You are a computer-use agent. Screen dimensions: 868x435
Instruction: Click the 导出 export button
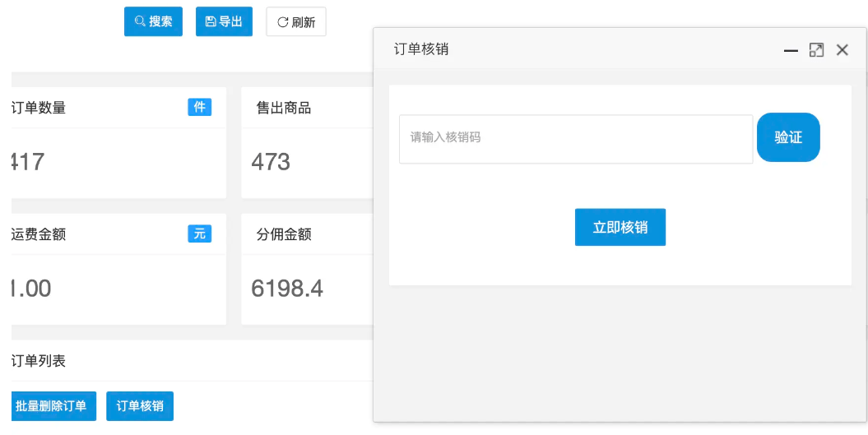(224, 21)
